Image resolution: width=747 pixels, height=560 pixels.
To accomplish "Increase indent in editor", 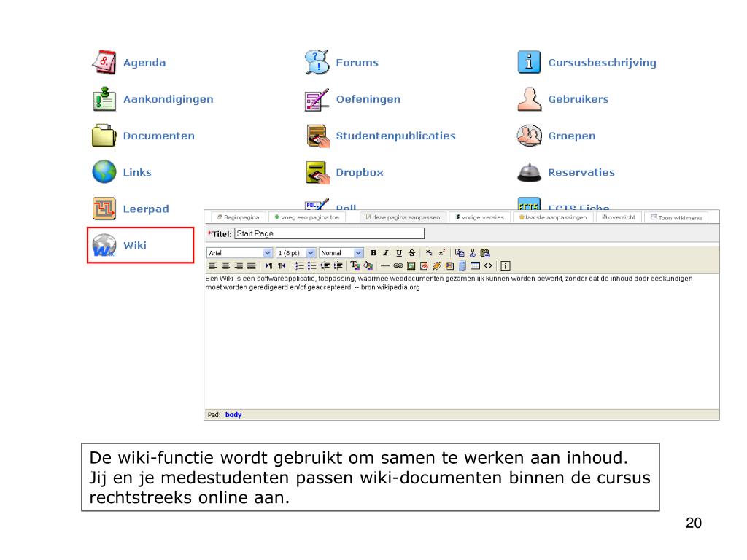I will click(x=338, y=265).
